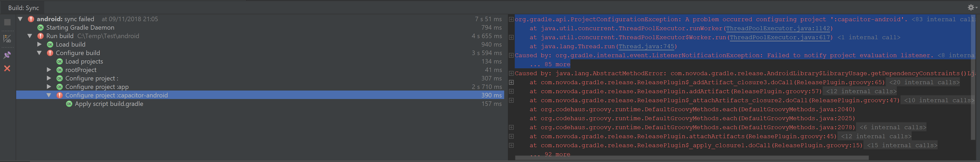Collapse the Run build tree node

(30, 36)
